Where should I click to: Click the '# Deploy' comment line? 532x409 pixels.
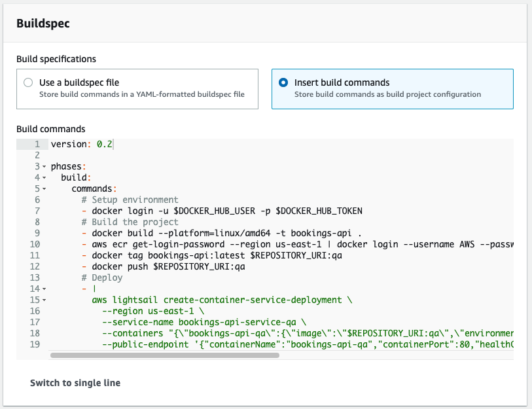pyautogui.click(x=102, y=278)
